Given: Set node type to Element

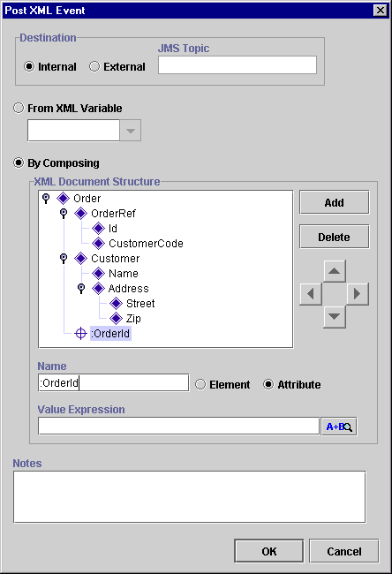Looking at the screenshot, I should pyautogui.click(x=200, y=384).
